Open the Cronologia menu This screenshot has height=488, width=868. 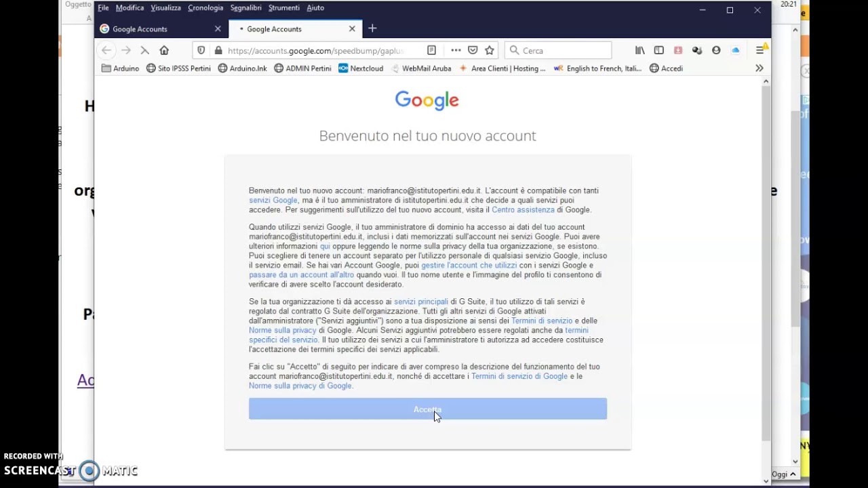click(x=205, y=7)
